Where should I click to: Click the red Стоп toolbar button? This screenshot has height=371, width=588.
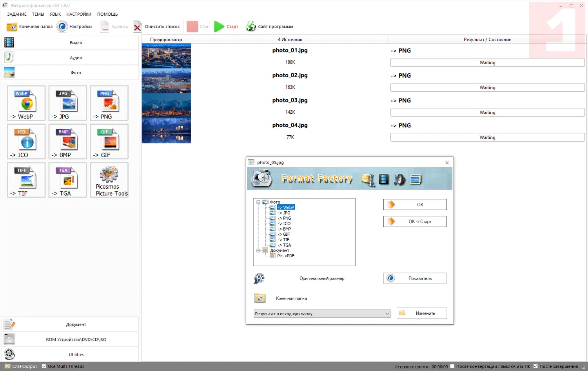point(198,27)
